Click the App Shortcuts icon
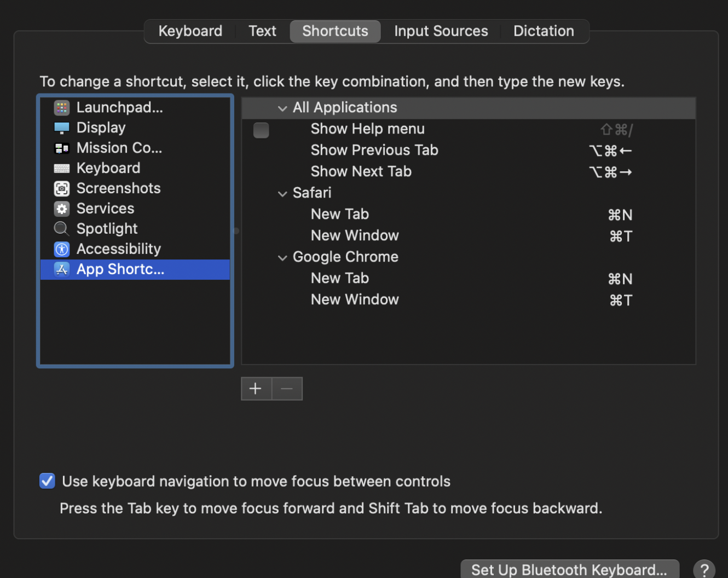 62,269
